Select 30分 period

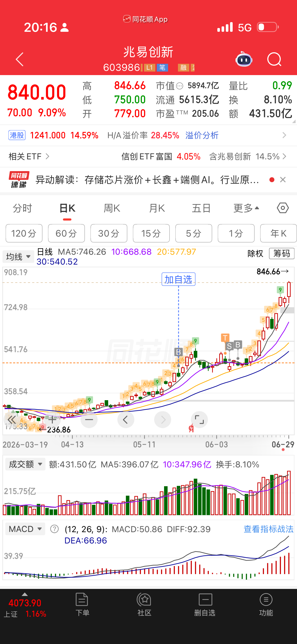[109, 233]
